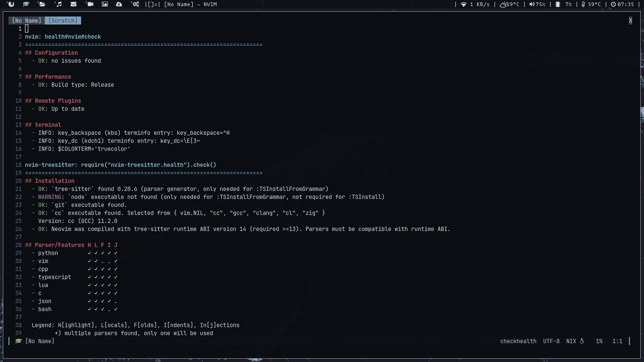Image resolution: width=644 pixels, height=362 pixels.
Task: Click the UTF-8 encoding indicator
Action: point(551,341)
